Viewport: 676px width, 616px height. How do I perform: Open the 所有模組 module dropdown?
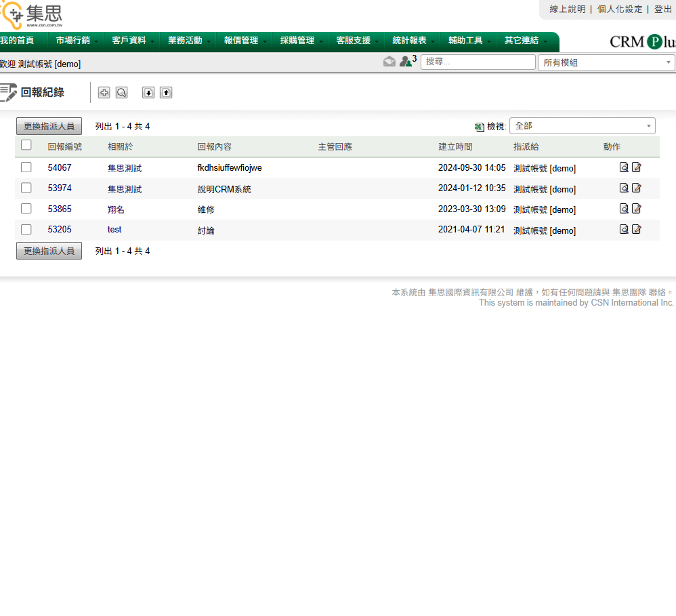coord(606,62)
